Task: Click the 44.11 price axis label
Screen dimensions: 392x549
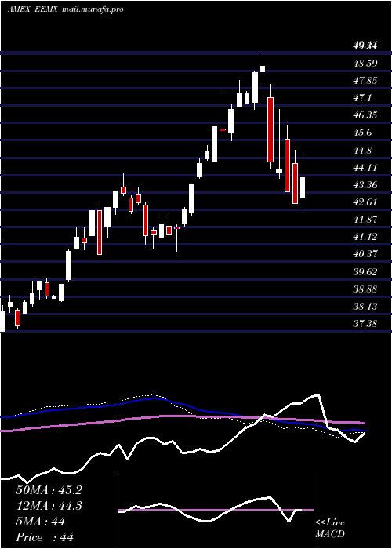Action: [x=365, y=167]
